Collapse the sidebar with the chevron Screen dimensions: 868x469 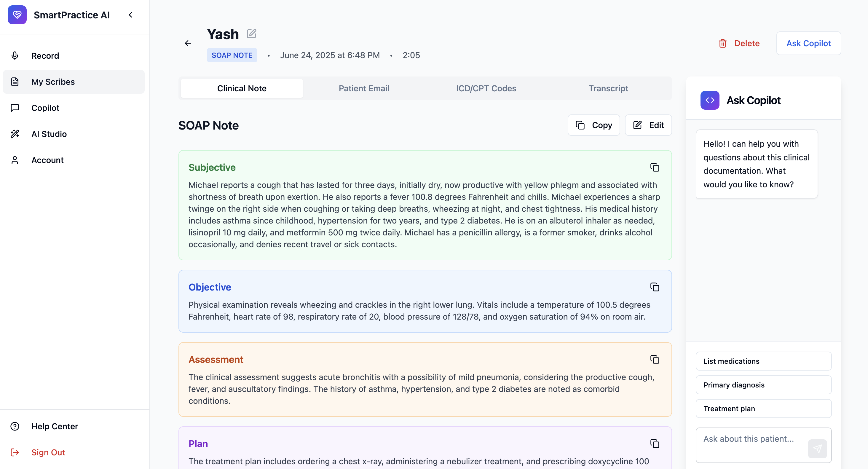131,15
